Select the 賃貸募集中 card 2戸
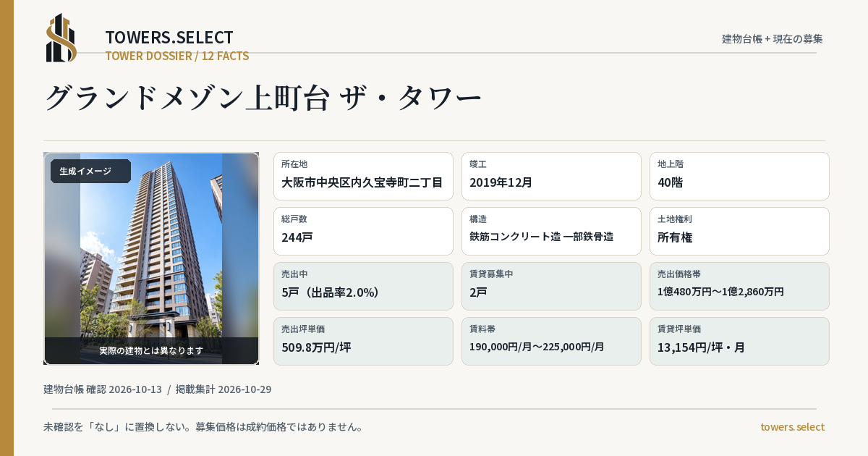 551,286
